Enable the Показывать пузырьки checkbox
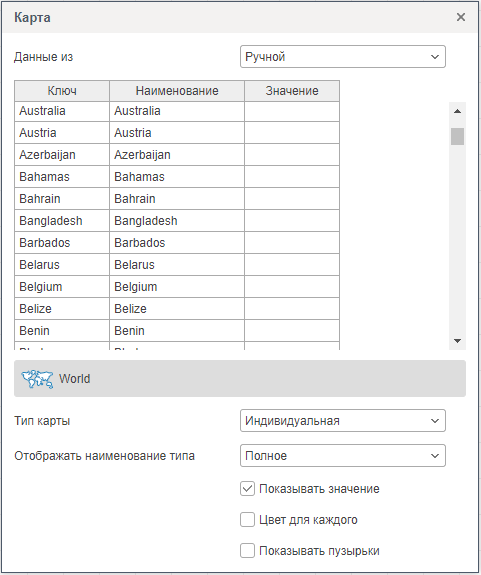The width and height of the screenshot is (481, 575). [247, 551]
